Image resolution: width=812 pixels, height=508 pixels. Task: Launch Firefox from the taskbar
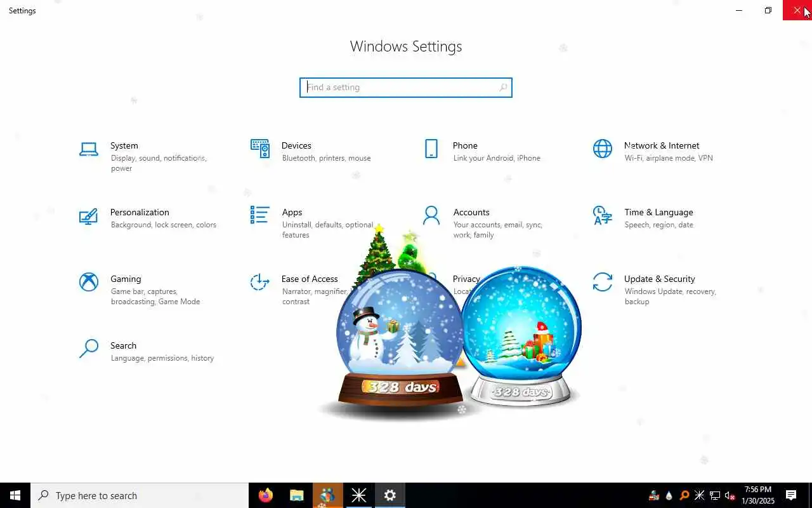coord(266,495)
